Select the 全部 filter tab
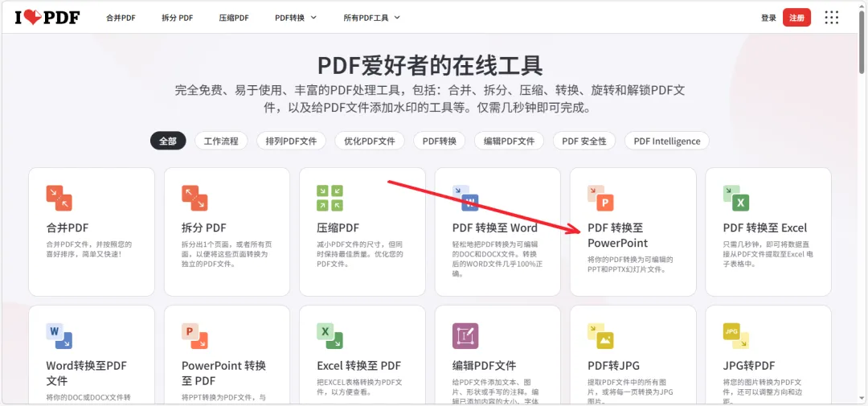 point(168,141)
